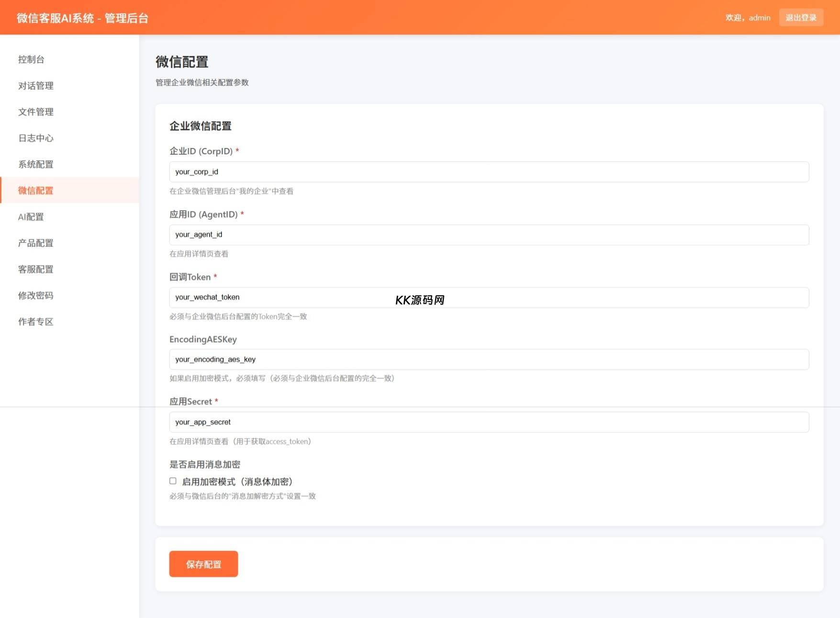The width and height of the screenshot is (840, 618).
Task: Click into the 应用ID (AgentID) field
Action: click(489, 235)
